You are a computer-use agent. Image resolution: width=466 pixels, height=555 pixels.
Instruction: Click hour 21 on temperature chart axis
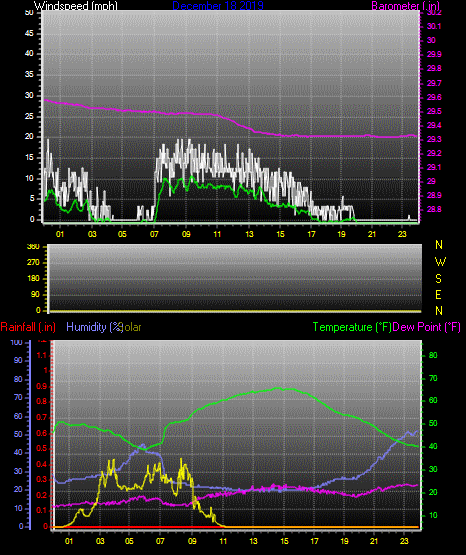pos(374,541)
